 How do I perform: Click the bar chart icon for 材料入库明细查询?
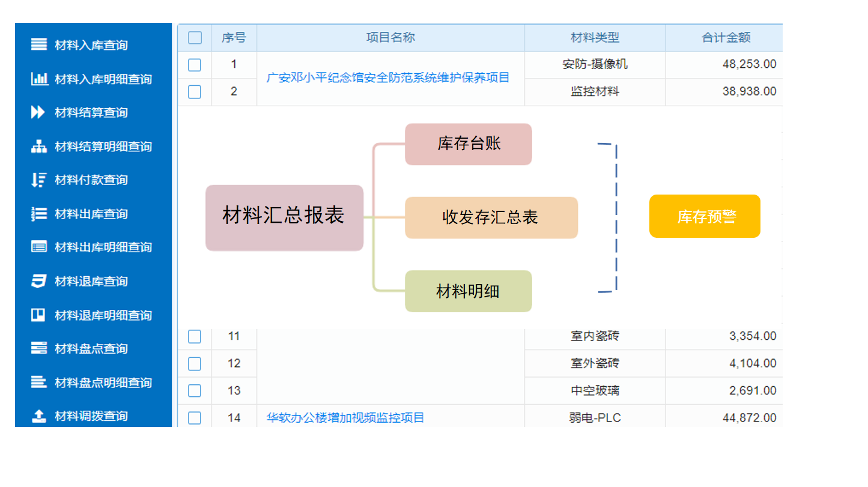(39, 79)
